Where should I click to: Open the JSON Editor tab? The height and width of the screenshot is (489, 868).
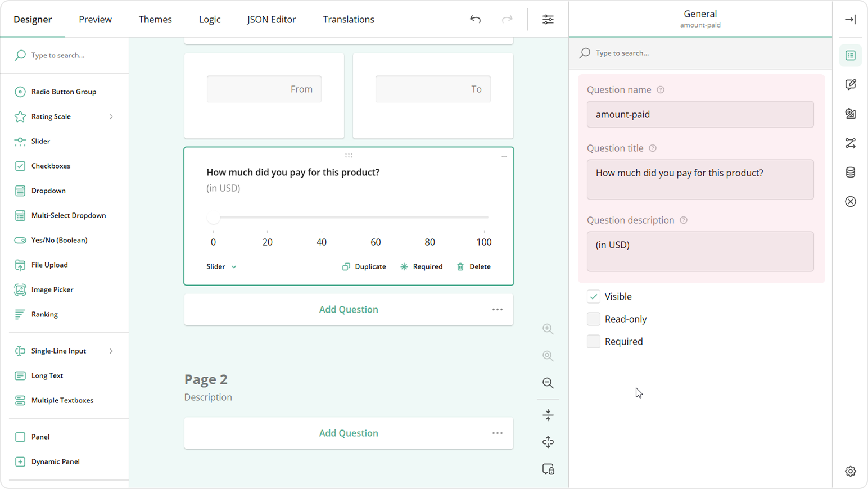tap(271, 19)
